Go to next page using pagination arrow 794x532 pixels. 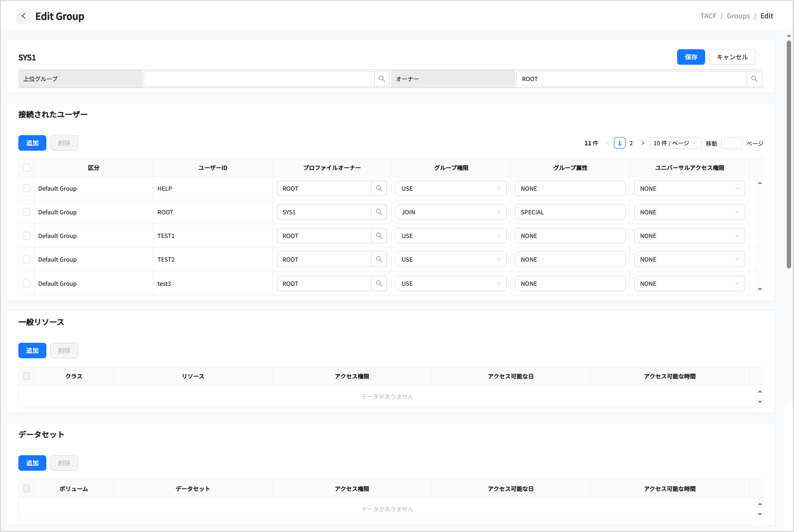pyautogui.click(x=643, y=143)
